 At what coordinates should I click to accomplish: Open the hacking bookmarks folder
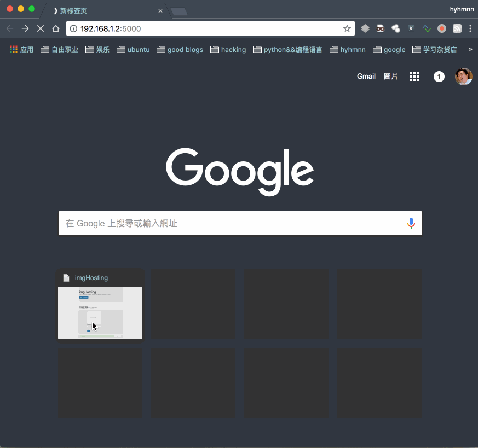(x=228, y=50)
